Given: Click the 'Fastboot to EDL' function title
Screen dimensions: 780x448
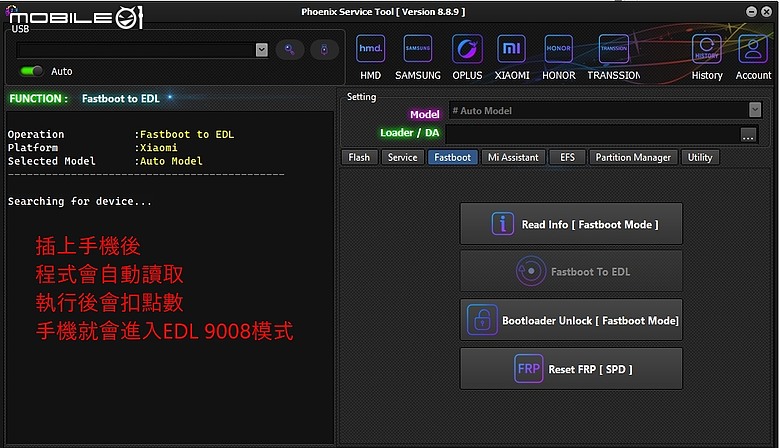Looking at the screenshot, I should [120, 98].
